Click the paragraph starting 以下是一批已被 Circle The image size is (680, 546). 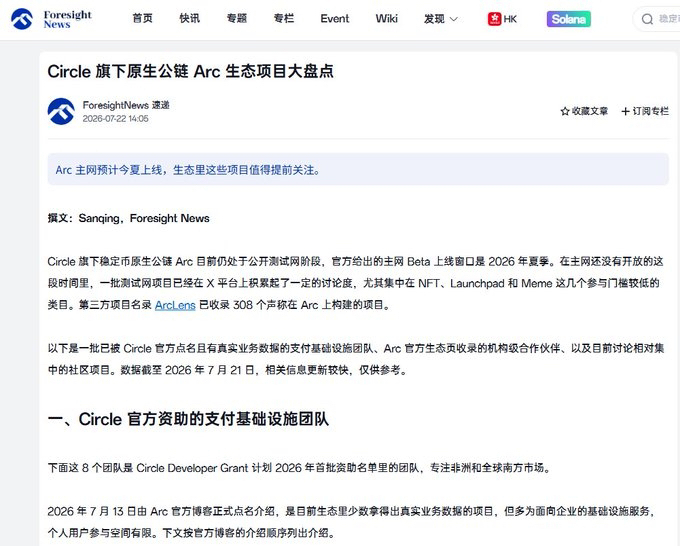pyautogui.click(x=356, y=359)
